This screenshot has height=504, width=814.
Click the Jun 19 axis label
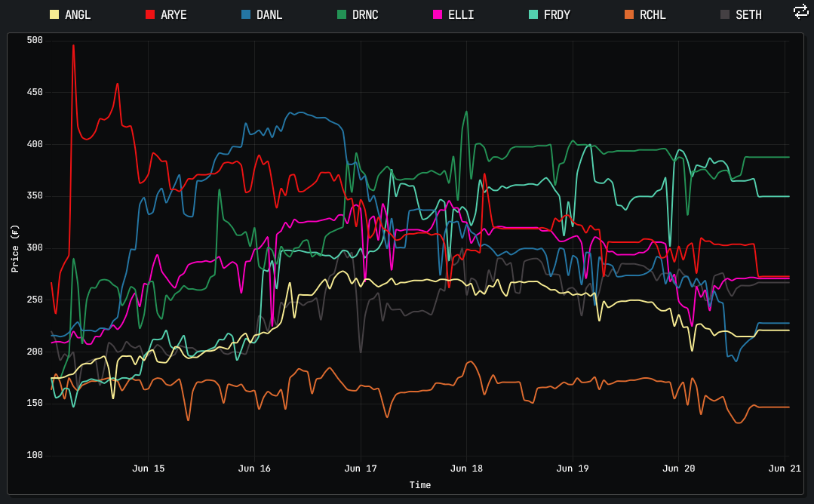coord(573,469)
